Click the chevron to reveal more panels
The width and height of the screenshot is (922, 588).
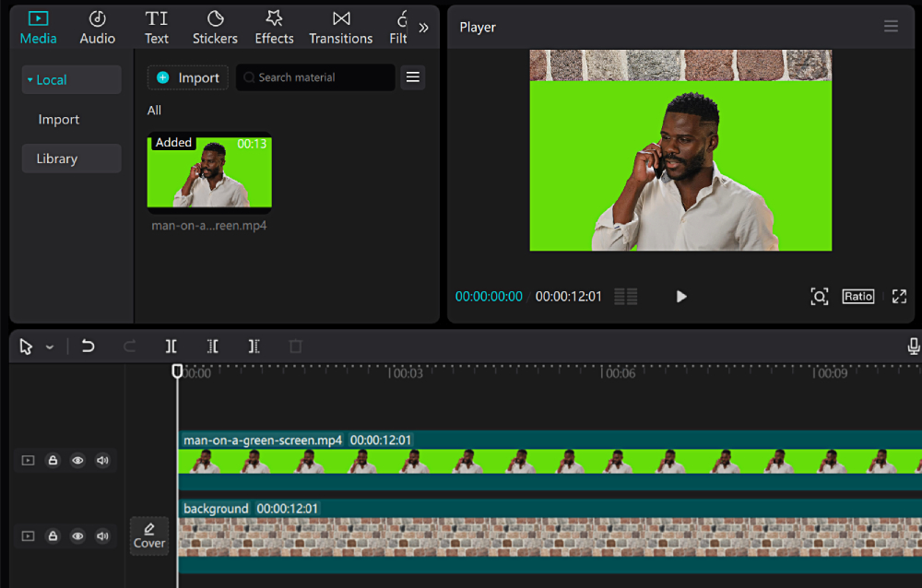click(422, 27)
